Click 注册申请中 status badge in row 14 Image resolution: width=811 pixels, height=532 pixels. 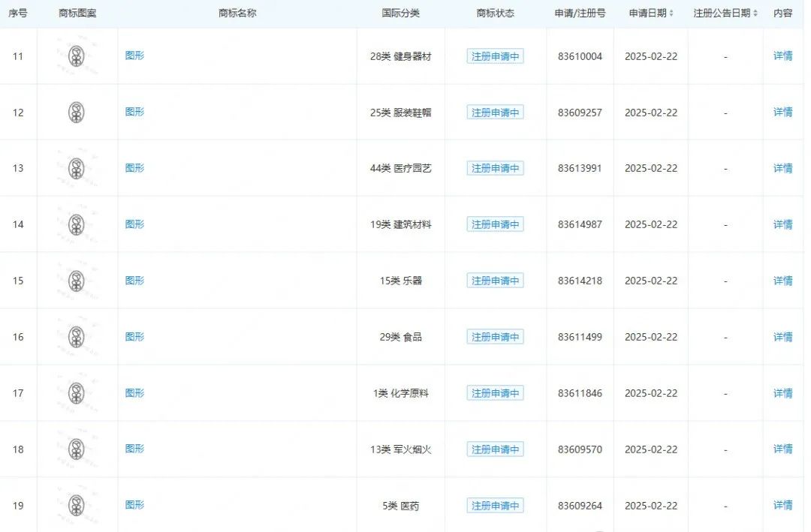[x=495, y=224]
